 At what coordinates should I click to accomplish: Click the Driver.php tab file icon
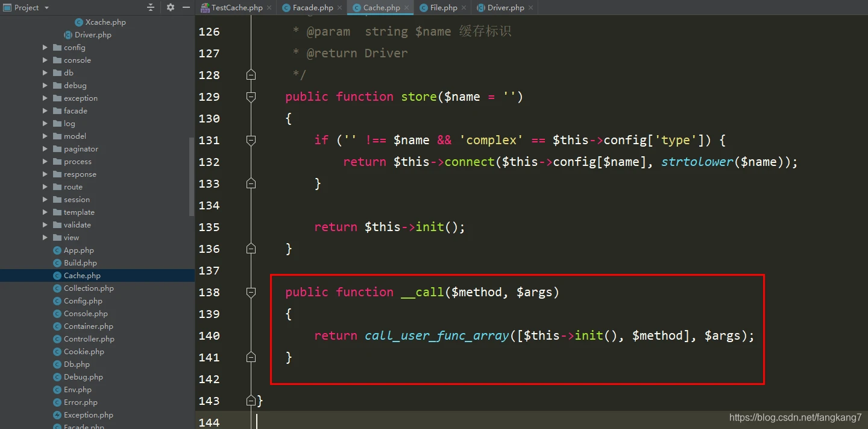481,8
